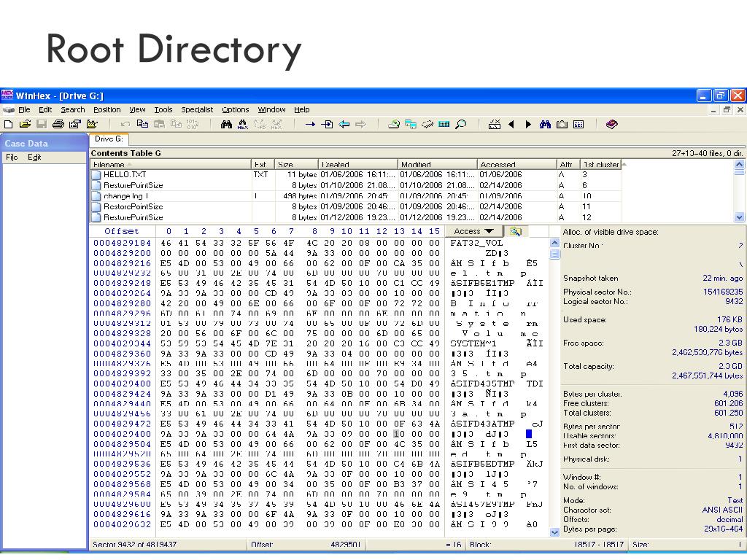Screen dimensions: 747x560
Task: Open the Help book icon
Action: (x=612, y=125)
